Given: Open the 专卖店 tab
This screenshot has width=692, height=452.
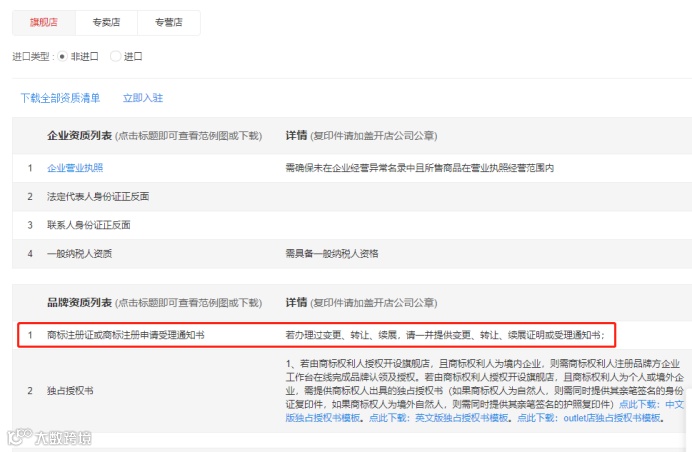Looking at the screenshot, I should (x=106, y=23).
